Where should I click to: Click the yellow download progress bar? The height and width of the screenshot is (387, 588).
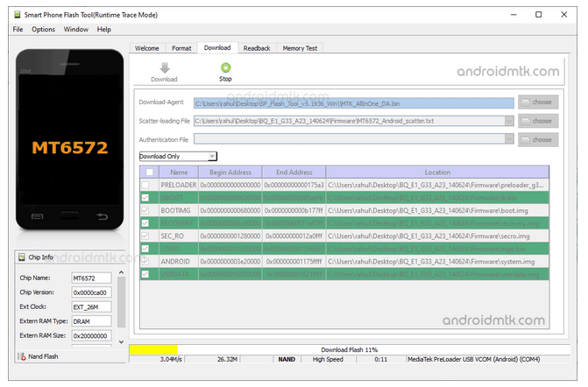click(x=153, y=349)
